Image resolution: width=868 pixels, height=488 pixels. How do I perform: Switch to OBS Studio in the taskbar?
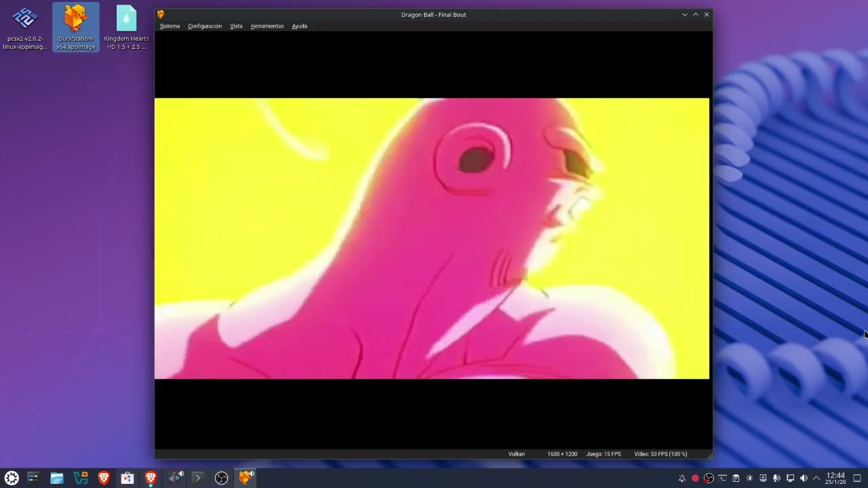click(221, 478)
